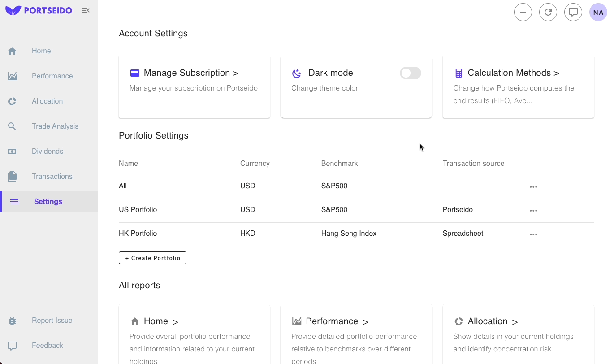Open the Feedback speech bubble icon in top bar
614x364 pixels.
click(x=573, y=12)
